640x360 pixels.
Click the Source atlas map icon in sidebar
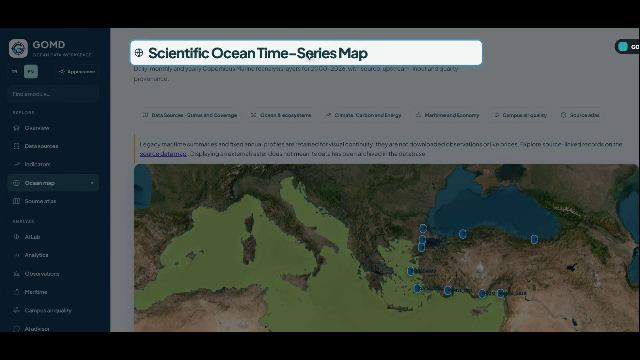coord(16,201)
